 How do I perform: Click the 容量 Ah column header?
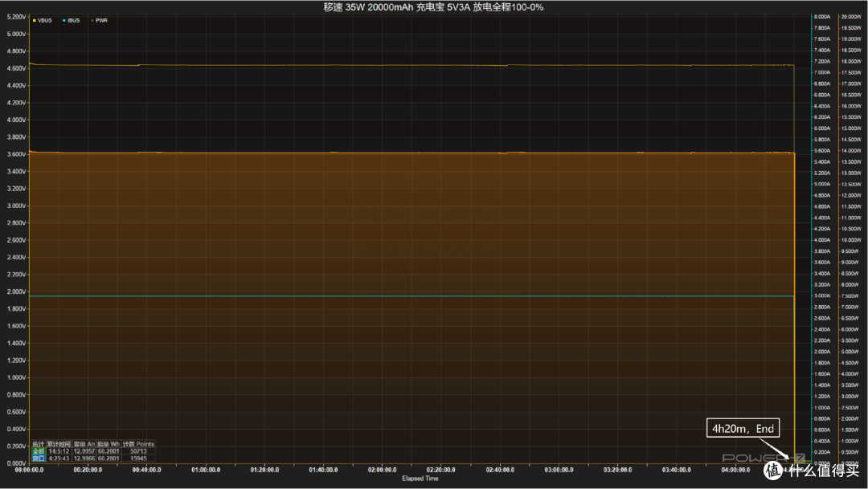pos(84,444)
